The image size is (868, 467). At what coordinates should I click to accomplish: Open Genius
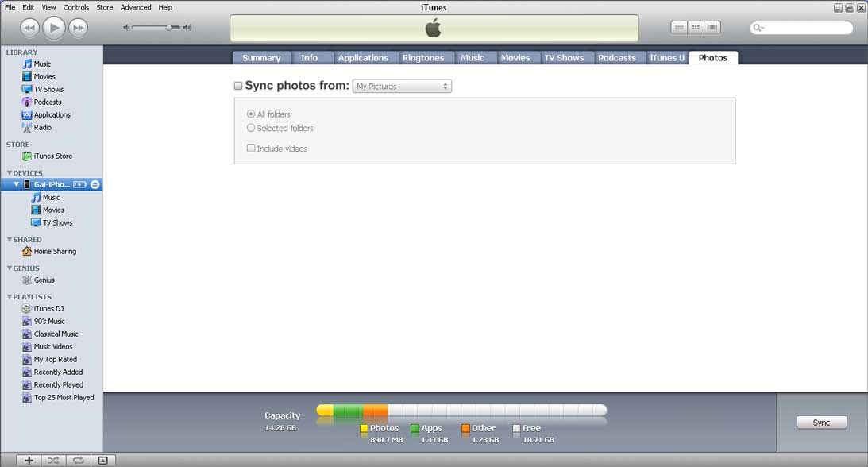tap(44, 280)
